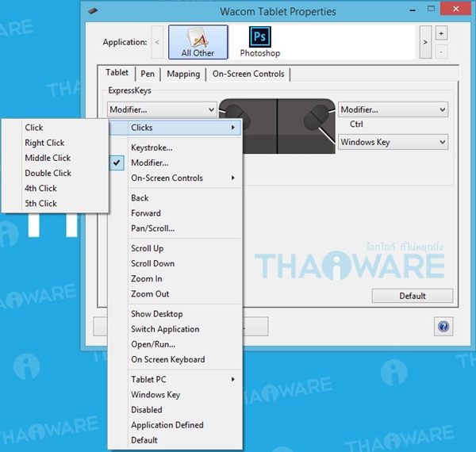Expand the Tablet PC submenu

[x=175, y=380]
